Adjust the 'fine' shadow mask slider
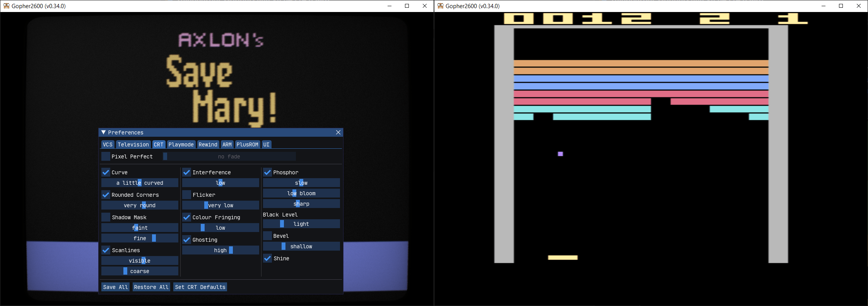Screen dimensions: 868x306 (x=140, y=238)
